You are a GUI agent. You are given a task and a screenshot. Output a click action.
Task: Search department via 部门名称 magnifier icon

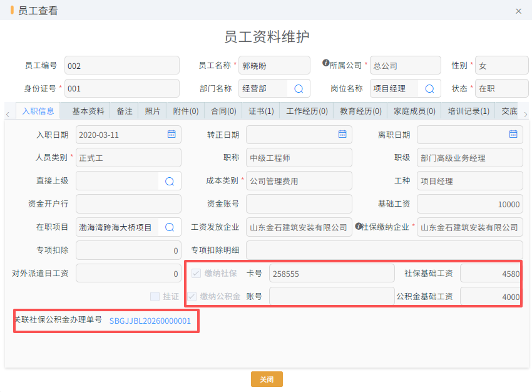[x=299, y=89]
